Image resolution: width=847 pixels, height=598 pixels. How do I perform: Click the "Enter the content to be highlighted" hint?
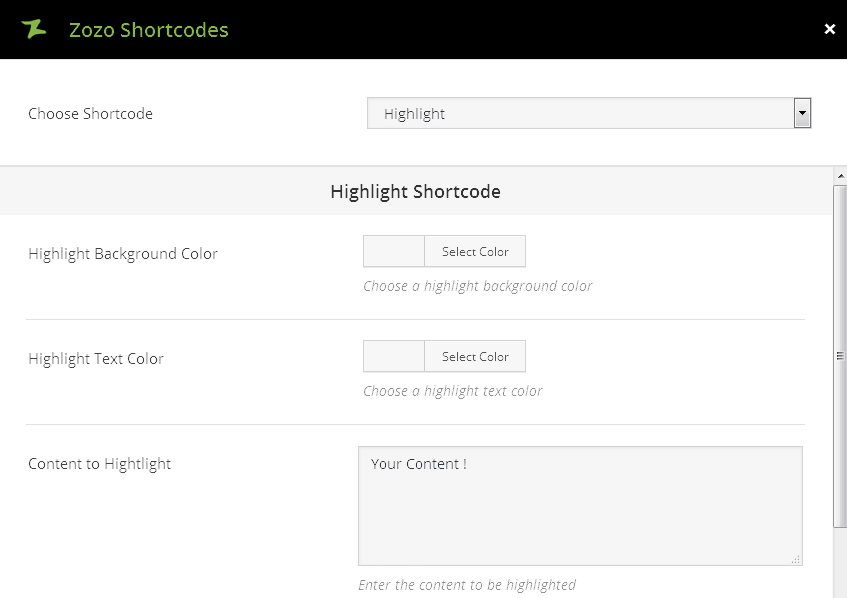(x=467, y=585)
